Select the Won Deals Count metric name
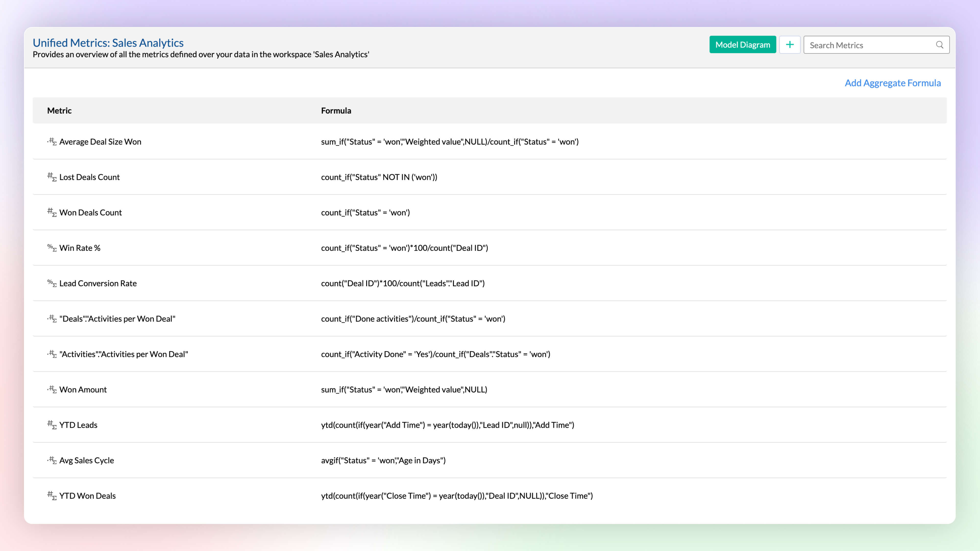Image resolution: width=980 pixels, height=551 pixels. point(91,212)
